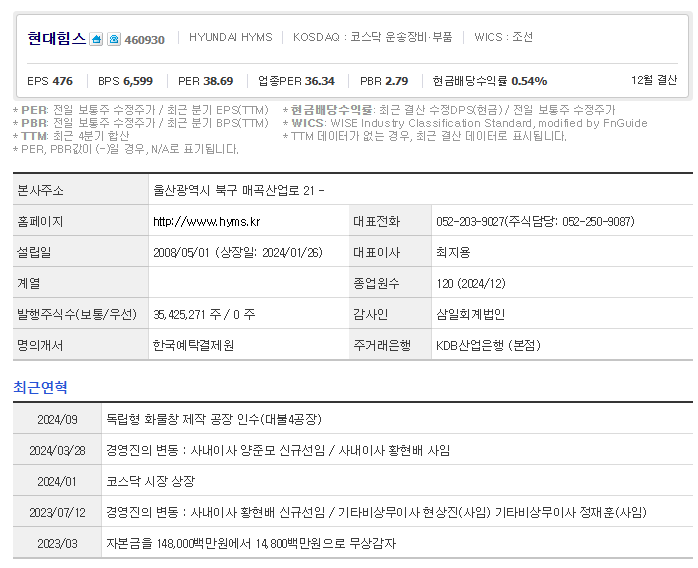Image resolution: width=698 pixels, height=568 pixels.
Task: Click the 주거래은행 header cell
Action: (x=390, y=345)
